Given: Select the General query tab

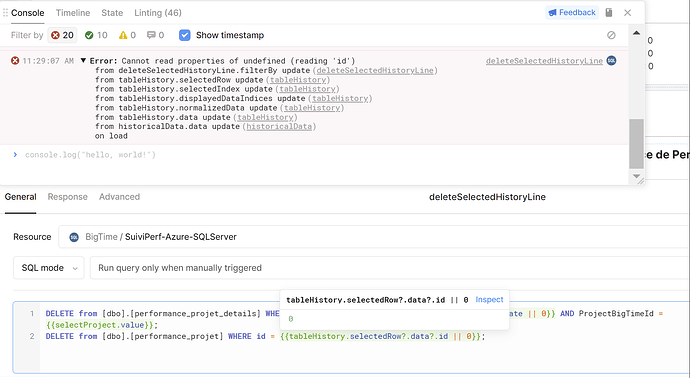Looking at the screenshot, I should point(20,197).
